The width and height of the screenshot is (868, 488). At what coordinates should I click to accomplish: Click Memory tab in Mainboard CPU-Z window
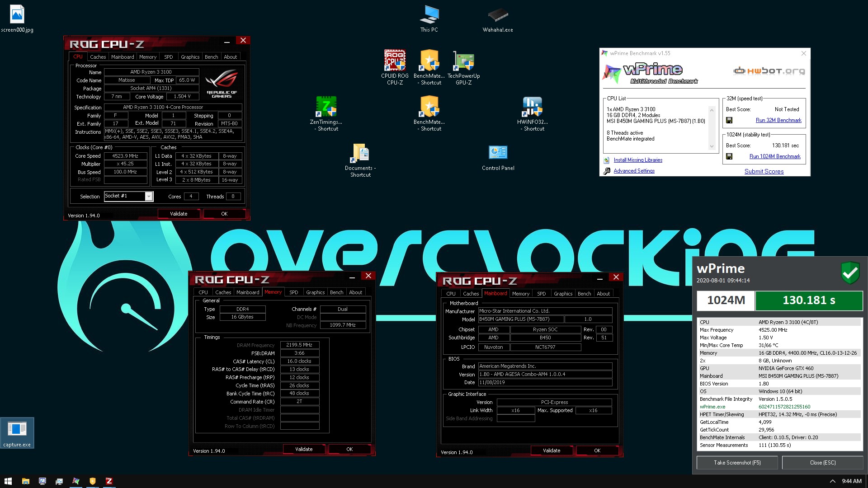[x=520, y=294]
